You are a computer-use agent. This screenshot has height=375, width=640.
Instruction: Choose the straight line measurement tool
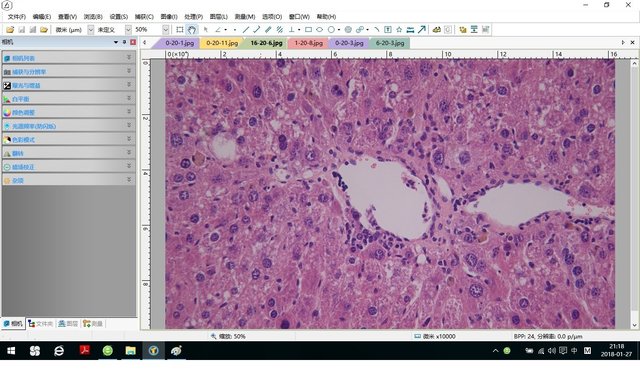point(246,29)
